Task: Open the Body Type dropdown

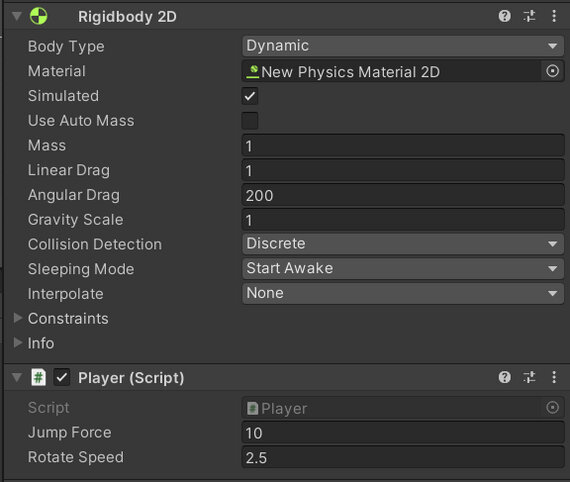Action: 403,46
